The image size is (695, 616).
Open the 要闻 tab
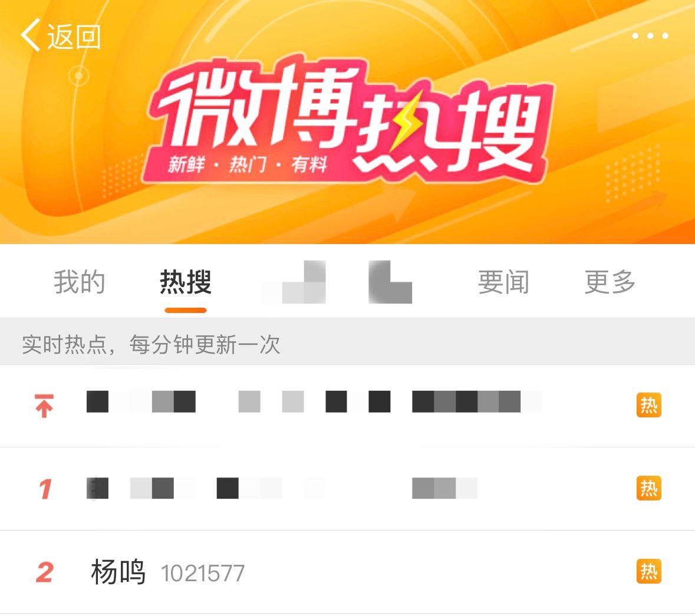503,282
